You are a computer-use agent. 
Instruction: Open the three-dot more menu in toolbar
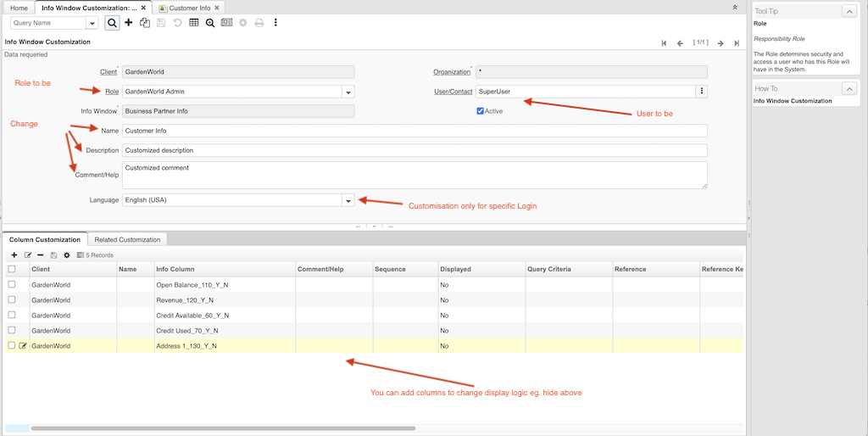pos(275,23)
